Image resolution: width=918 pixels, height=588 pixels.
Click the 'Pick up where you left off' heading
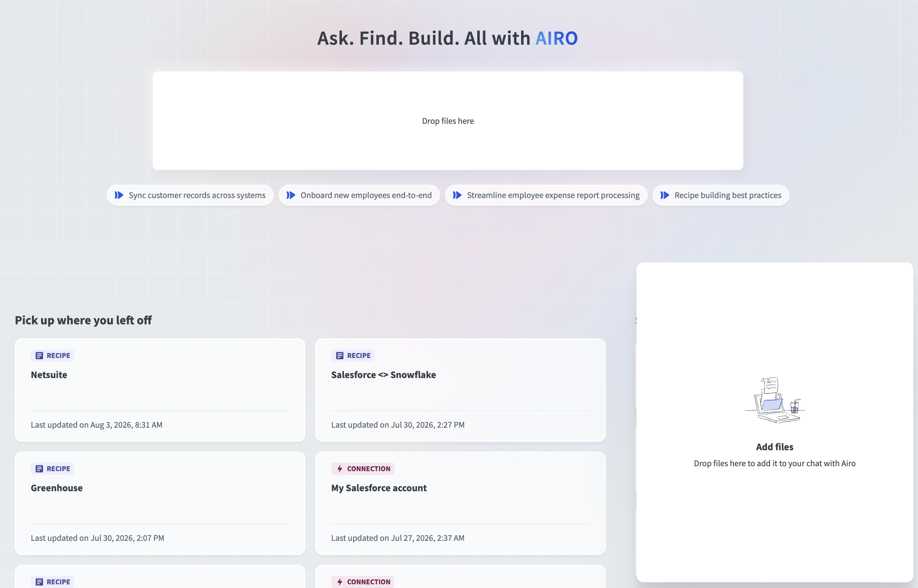point(83,320)
